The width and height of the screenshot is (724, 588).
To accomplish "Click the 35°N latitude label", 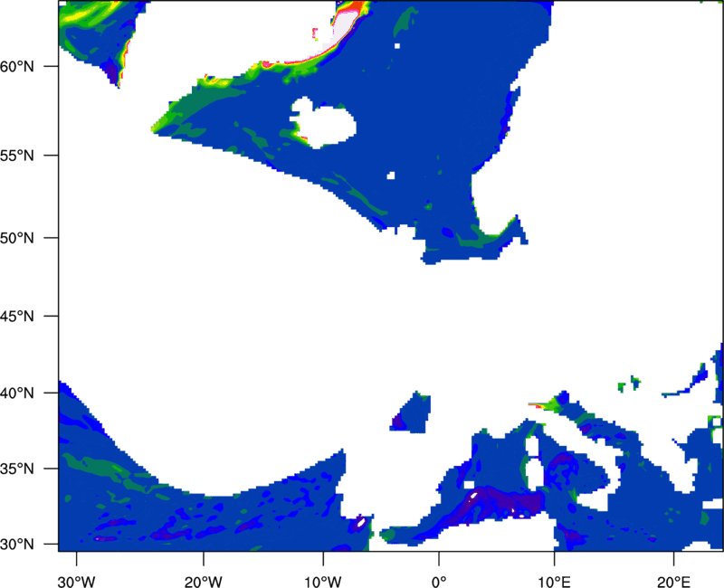I will point(17,469).
